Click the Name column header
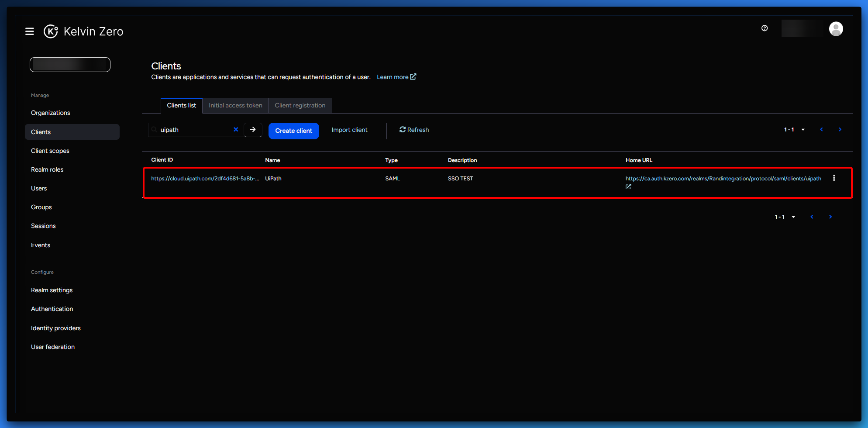 click(x=272, y=160)
